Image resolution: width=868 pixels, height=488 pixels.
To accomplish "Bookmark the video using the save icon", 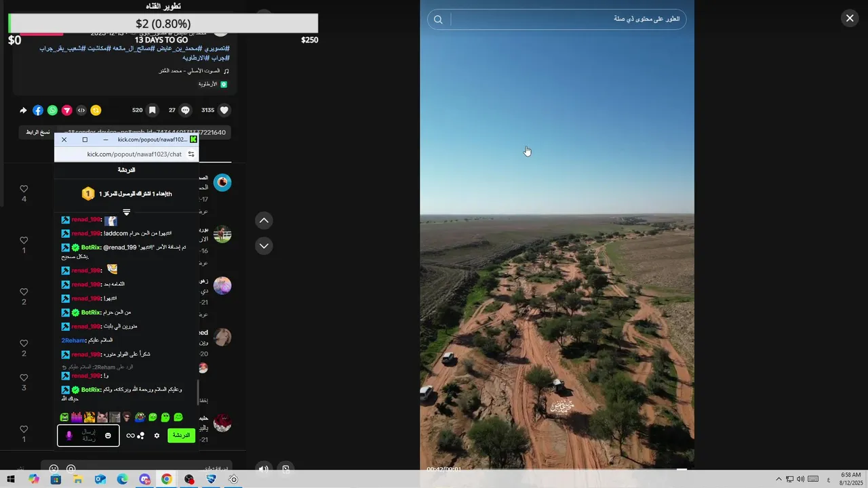I will coord(153,110).
